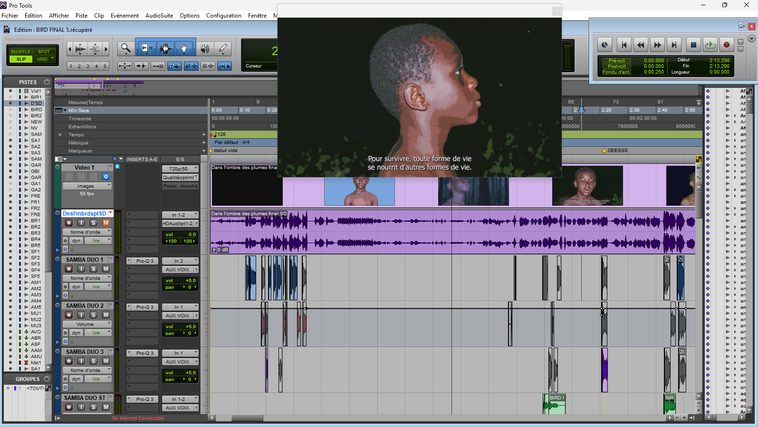Image resolution: width=758 pixels, height=427 pixels.
Task: Open SAMBA DUO 2 Volume view selector
Action: [87, 324]
